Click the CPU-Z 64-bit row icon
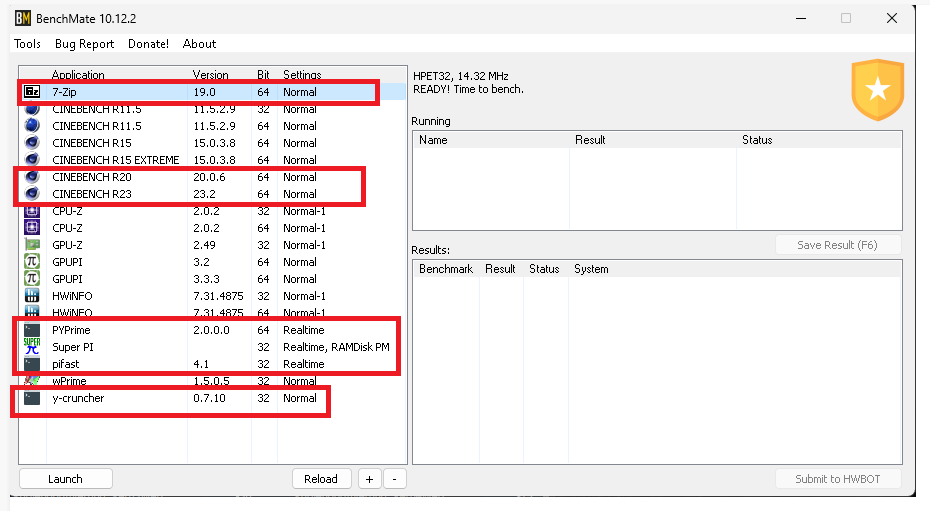The height and width of the screenshot is (511, 930). pos(32,228)
